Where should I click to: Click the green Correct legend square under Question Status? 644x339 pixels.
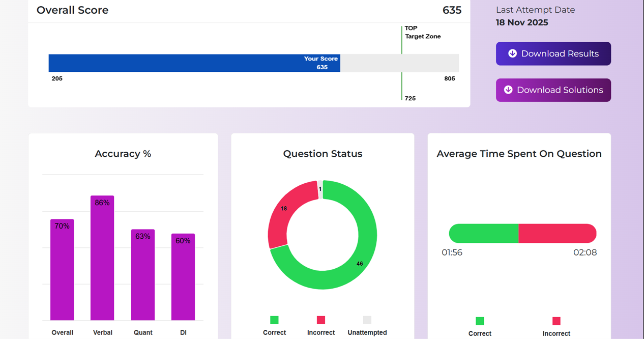pos(274,320)
